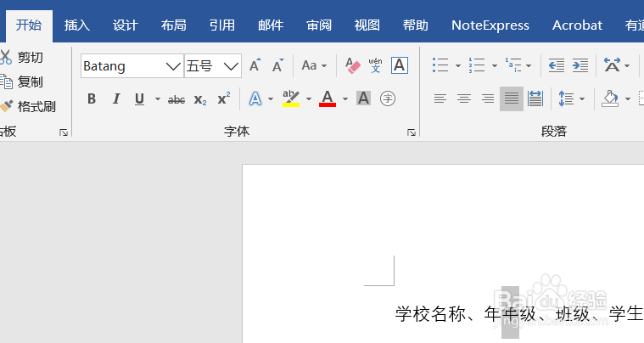644x343 pixels.
Task: Click the multilevel list icon
Action: tap(513, 65)
